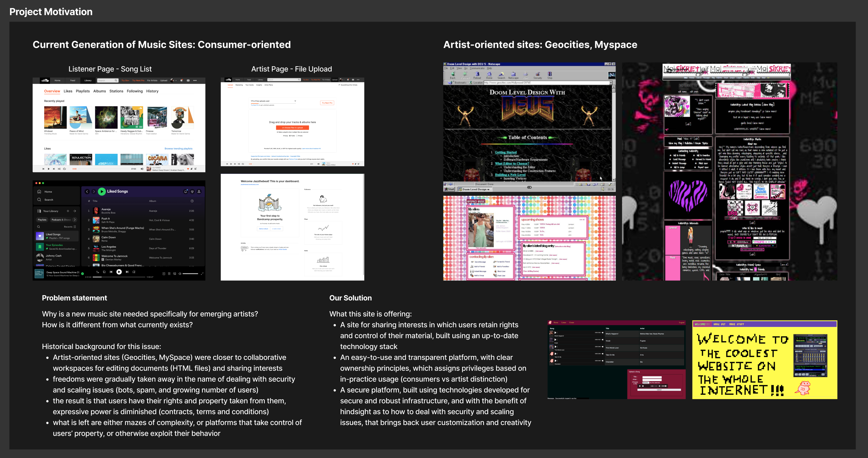Click Netscape's Stop toolbar icon
This screenshot has height=458, width=868.
pos(550,75)
